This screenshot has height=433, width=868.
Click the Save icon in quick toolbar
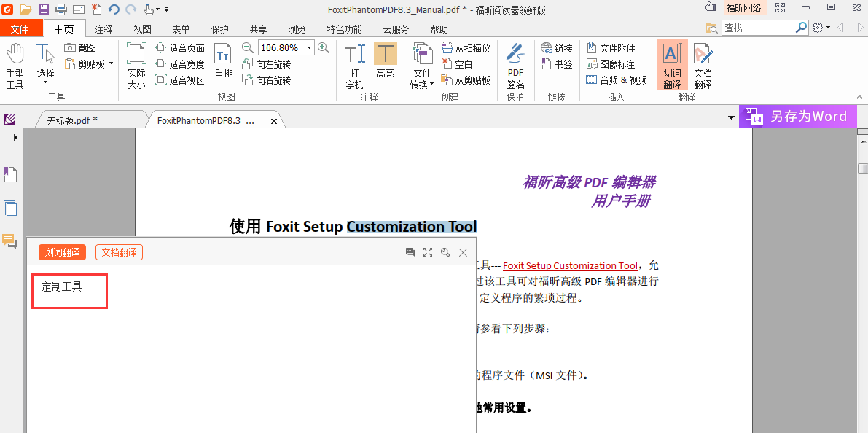coord(43,9)
